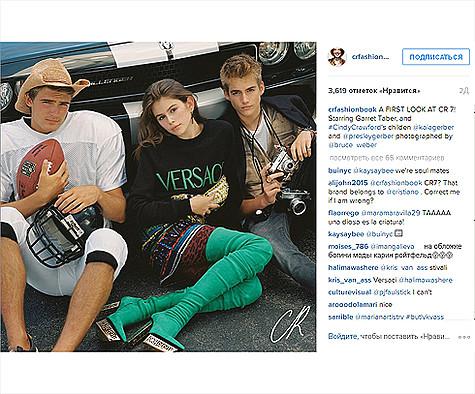Click the 3,619 likes count
Screen dimensions: 475x394
[x=374, y=91]
